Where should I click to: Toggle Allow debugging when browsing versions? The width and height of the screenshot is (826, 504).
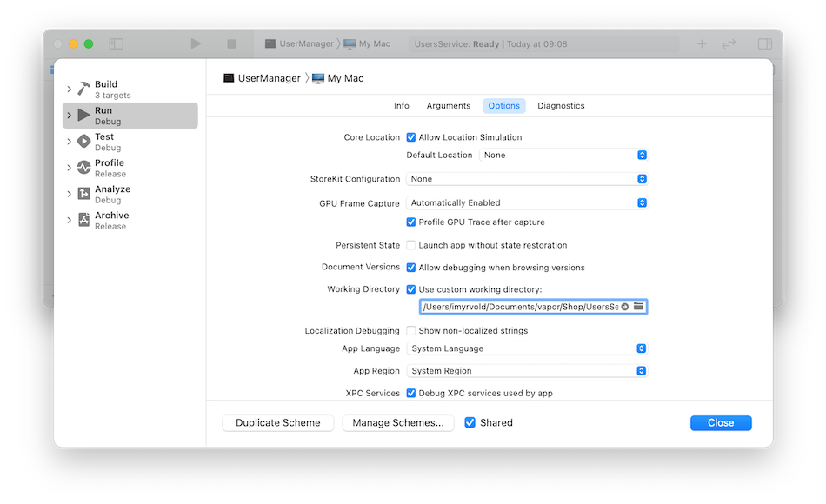pos(411,268)
